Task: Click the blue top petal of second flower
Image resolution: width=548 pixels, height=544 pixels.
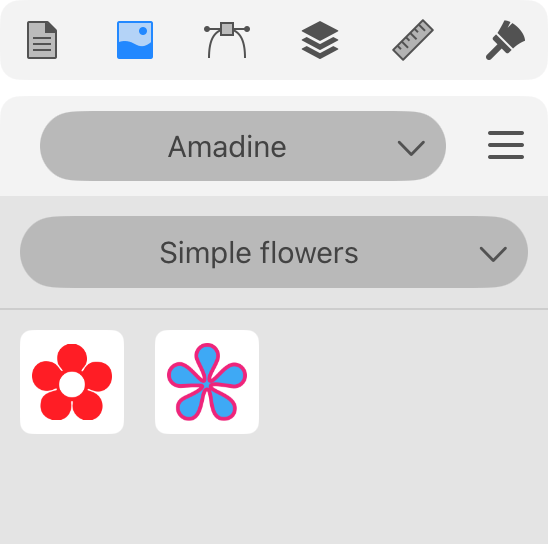Action: click(207, 360)
